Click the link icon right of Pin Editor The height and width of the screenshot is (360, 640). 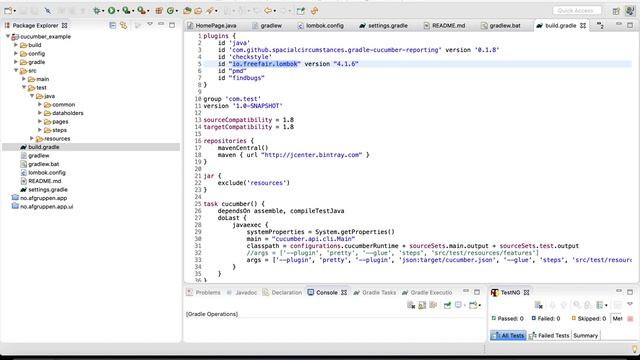pos(314,11)
